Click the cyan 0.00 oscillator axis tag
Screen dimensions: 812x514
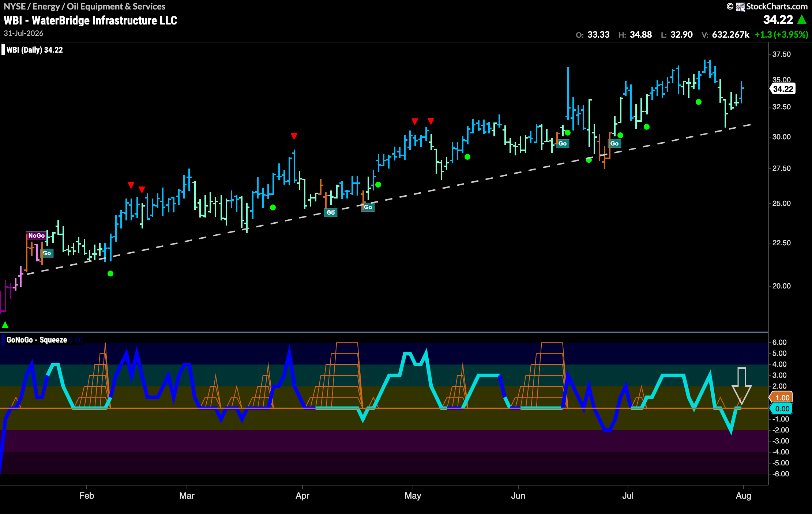(x=781, y=409)
